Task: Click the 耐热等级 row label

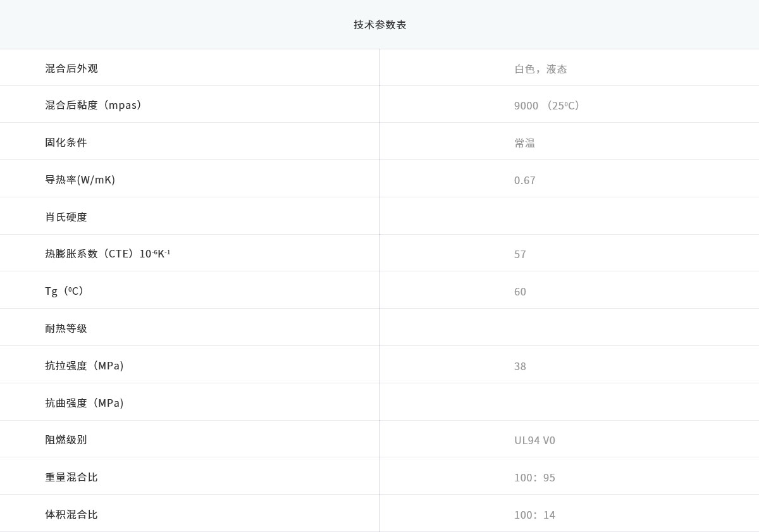Action: [x=66, y=328]
